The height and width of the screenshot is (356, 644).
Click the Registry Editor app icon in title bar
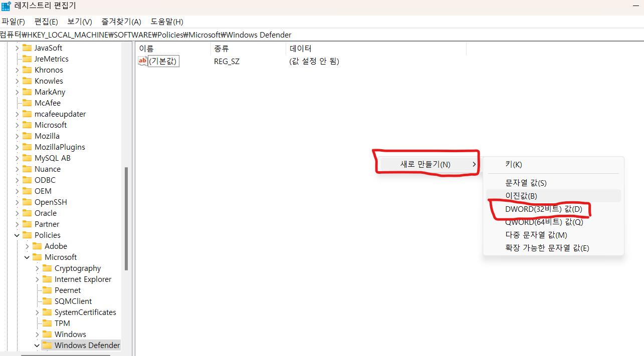[6, 7]
